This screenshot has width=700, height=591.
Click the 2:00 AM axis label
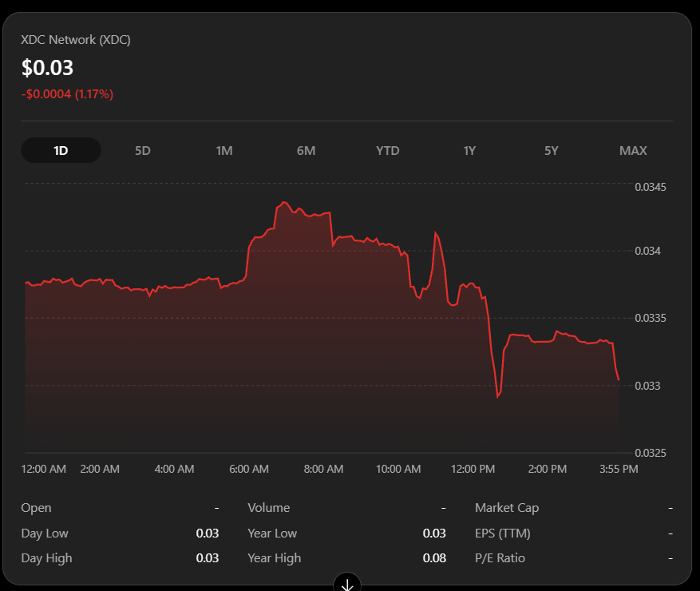(x=100, y=469)
